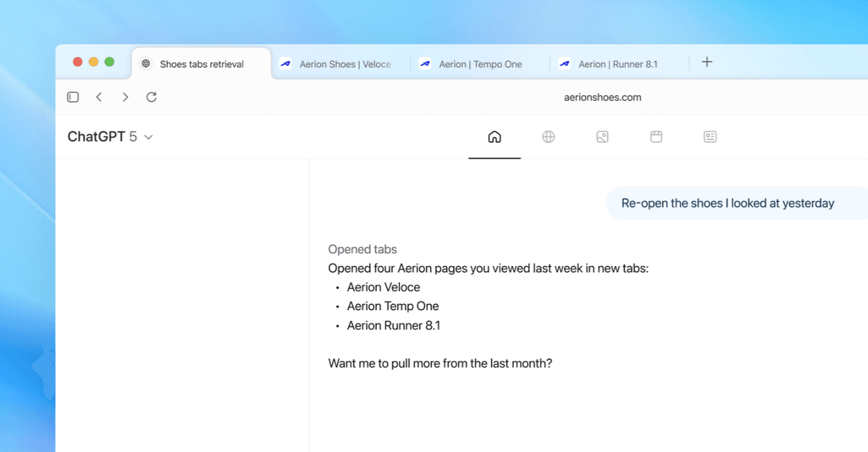Open the Videos clapperboard icon

pyautogui.click(x=656, y=137)
